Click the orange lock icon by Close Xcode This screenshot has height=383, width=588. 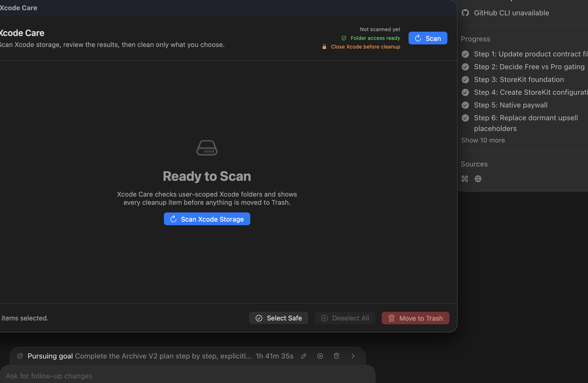pyautogui.click(x=324, y=47)
